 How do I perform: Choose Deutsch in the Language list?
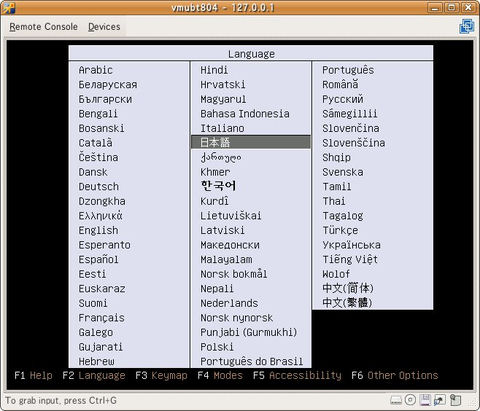(99, 187)
